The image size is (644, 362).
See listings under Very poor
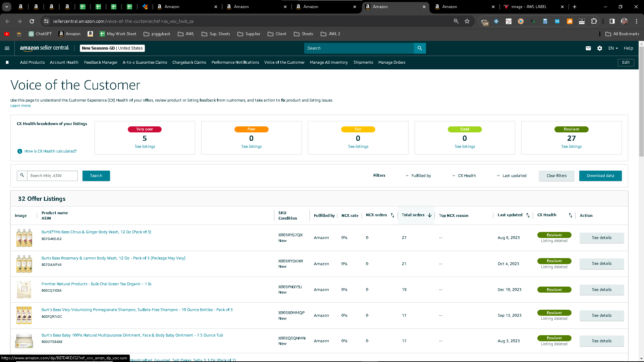click(145, 146)
